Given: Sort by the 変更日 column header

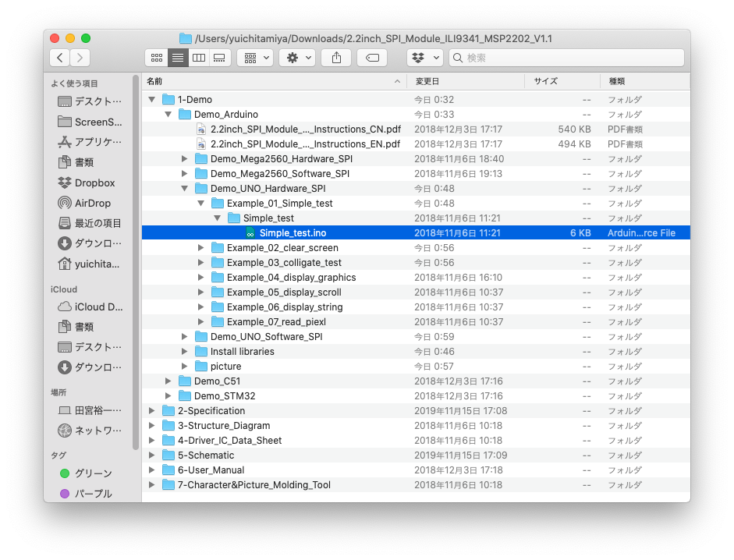Looking at the screenshot, I should (466, 81).
